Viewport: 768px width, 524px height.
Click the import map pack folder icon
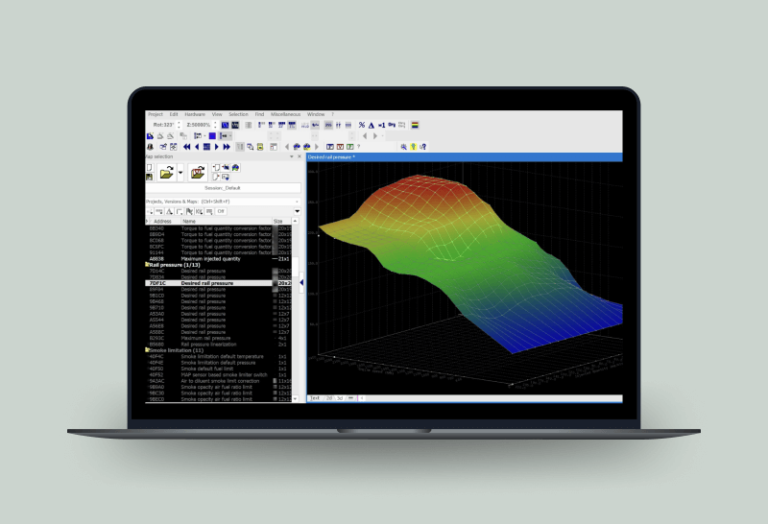click(198, 173)
